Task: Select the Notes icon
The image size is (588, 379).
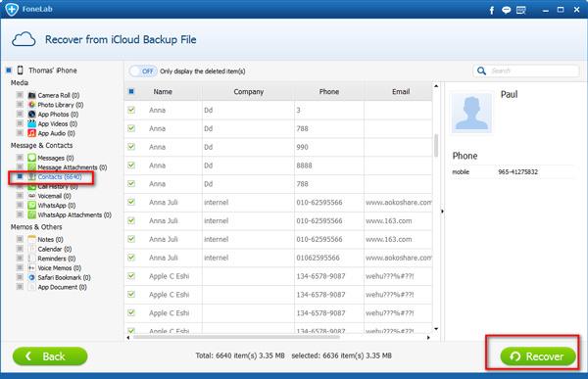Action: (32, 239)
